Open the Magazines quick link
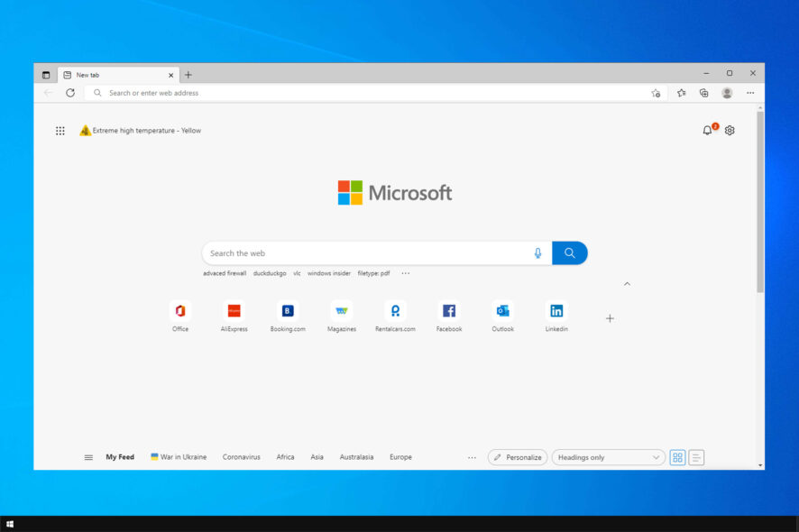The width and height of the screenshot is (799, 532). [x=342, y=316]
